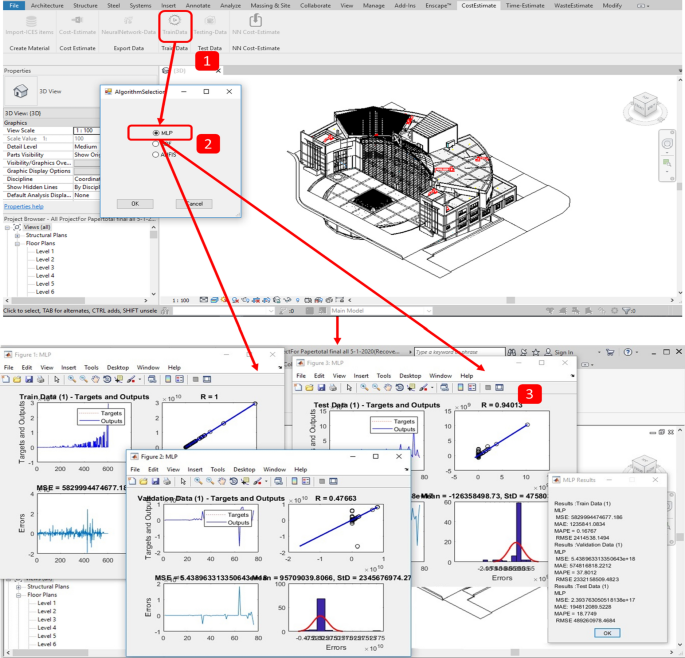The image size is (685, 658).
Task: Open brush color dropdown arrow in Figure 2 toolbar
Action: 266,481
